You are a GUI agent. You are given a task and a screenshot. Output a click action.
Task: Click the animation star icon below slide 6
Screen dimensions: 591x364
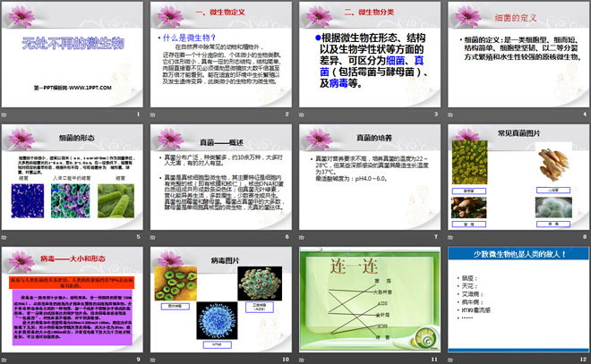[x=152, y=237]
